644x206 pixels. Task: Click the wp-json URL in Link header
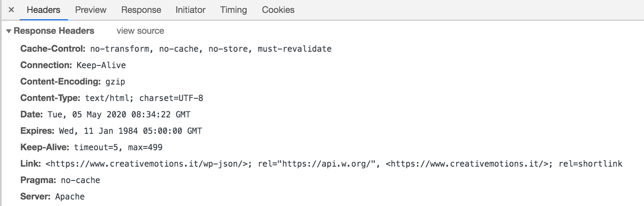[x=146, y=164]
